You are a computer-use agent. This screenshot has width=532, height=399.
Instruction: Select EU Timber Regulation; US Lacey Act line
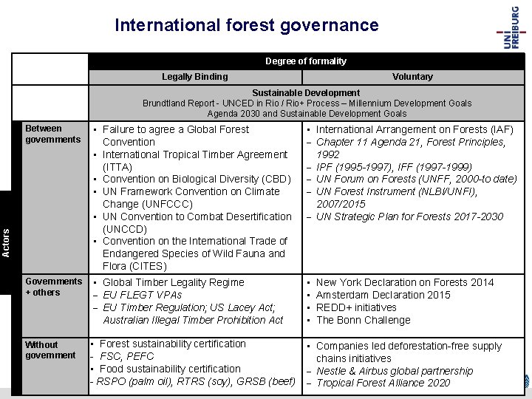(189, 307)
